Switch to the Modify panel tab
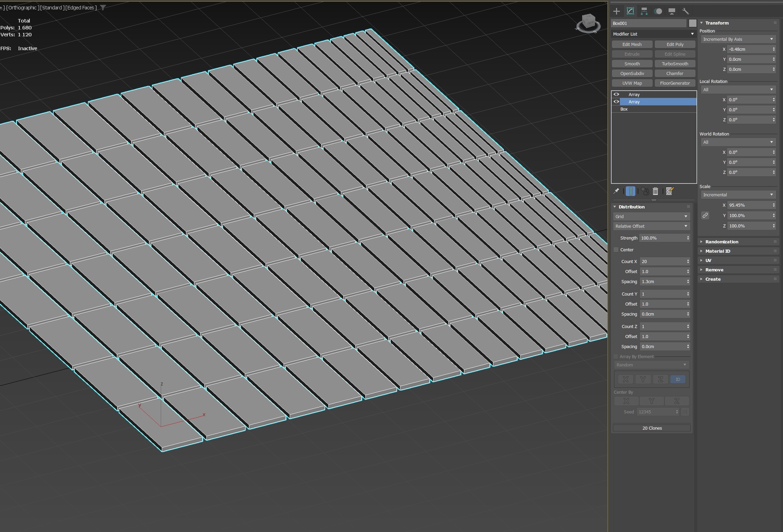783x532 pixels. (x=630, y=11)
